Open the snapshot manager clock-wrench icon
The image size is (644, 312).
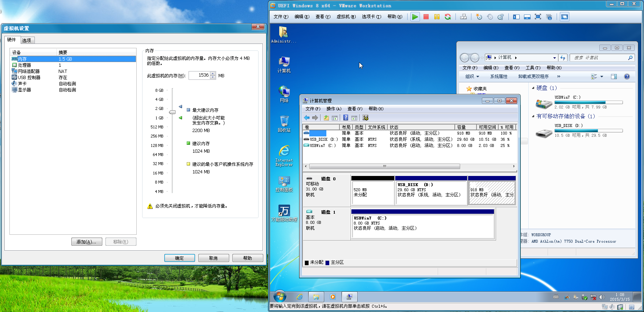(501, 17)
